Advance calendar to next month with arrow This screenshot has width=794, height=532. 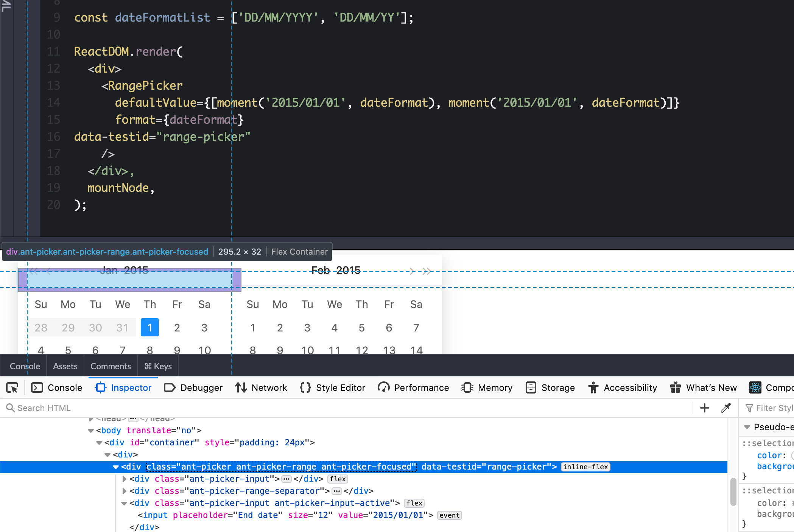(411, 271)
